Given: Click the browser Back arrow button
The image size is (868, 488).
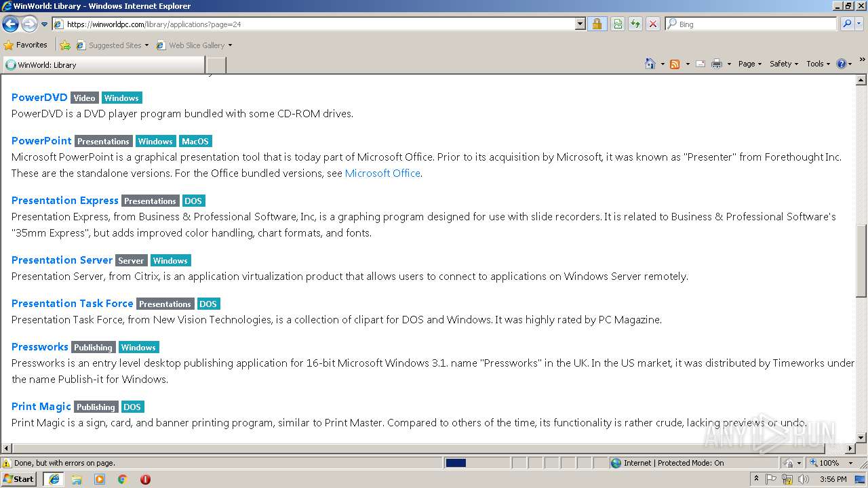Looking at the screenshot, I should [10, 24].
